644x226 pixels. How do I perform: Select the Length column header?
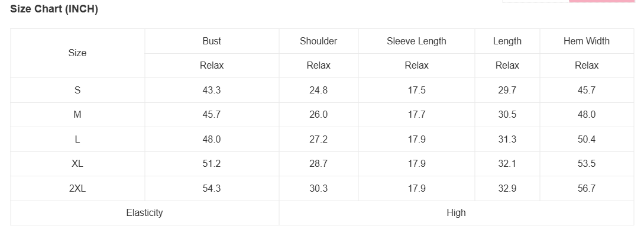tap(507, 41)
